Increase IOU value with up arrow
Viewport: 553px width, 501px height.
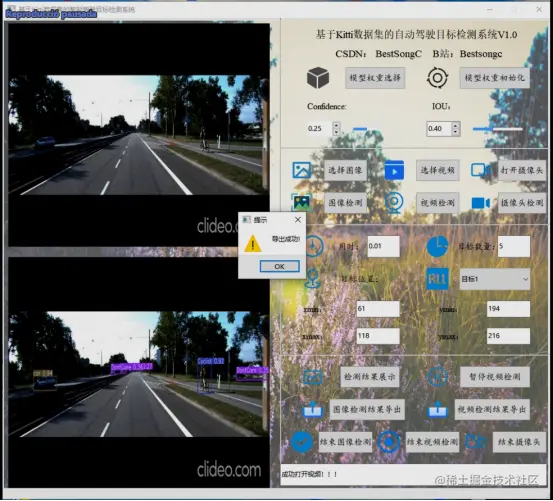[x=456, y=125]
